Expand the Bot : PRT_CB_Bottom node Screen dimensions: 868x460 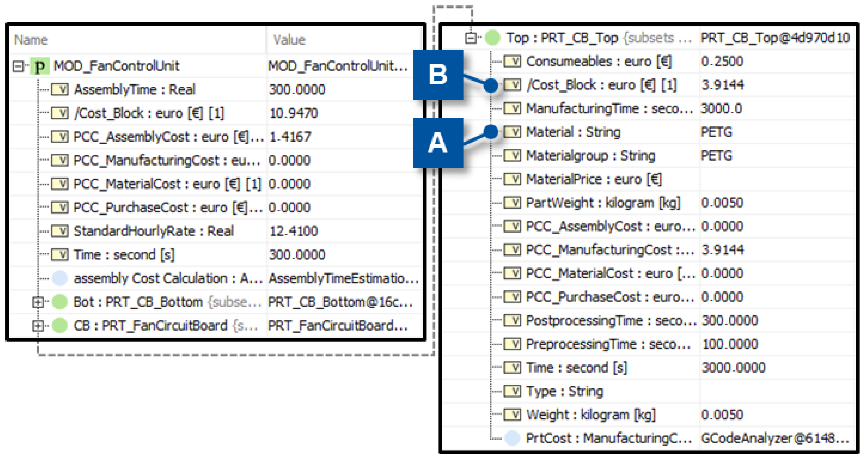(x=38, y=302)
